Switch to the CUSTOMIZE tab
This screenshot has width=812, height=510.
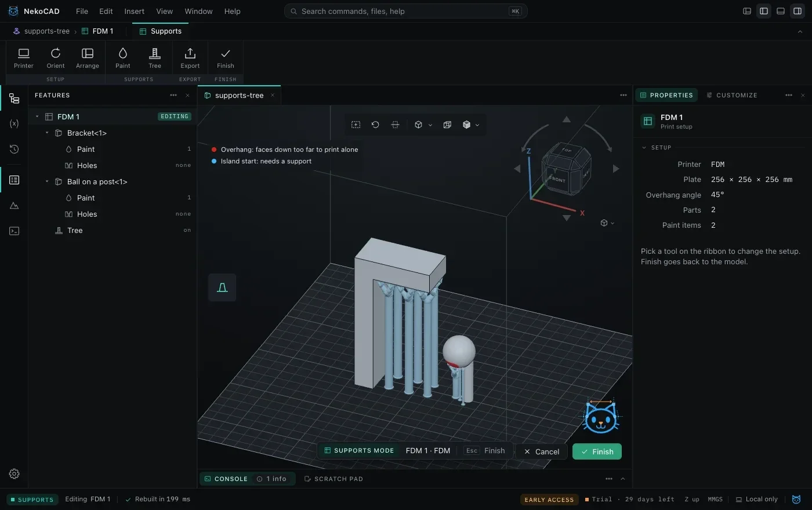click(731, 95)
